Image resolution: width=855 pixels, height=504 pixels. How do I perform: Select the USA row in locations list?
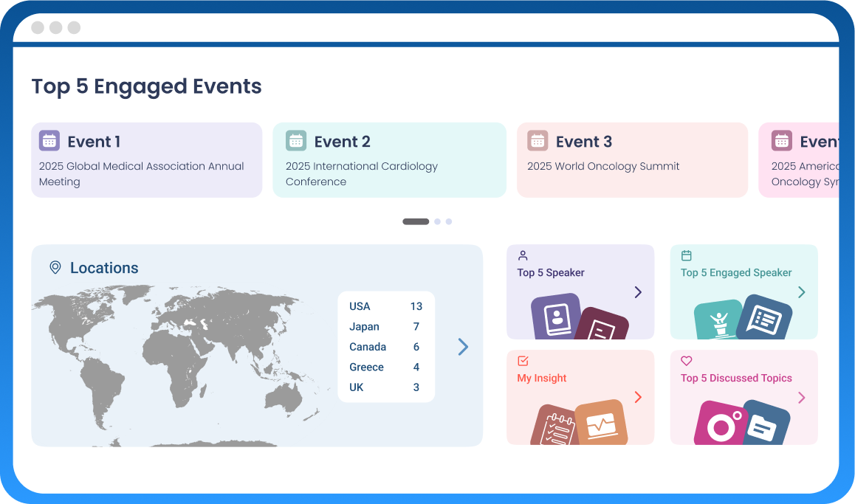(x=385, y=306)
